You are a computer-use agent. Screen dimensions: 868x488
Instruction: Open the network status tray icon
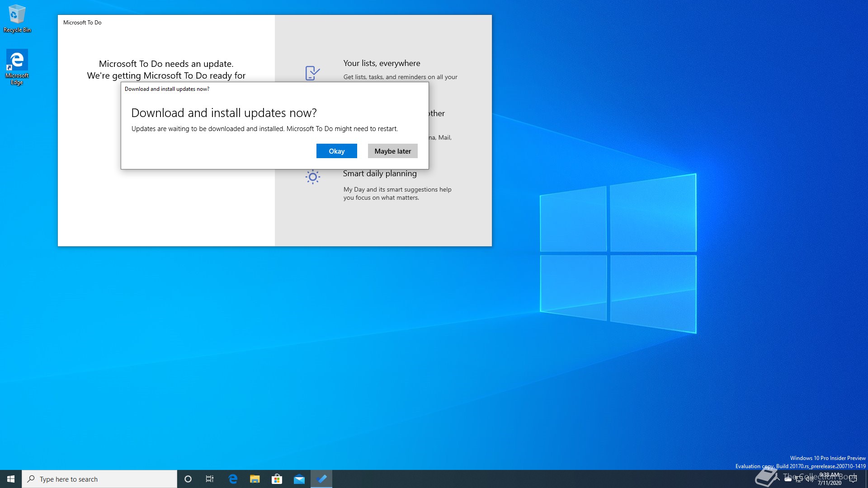tap(799, 479)
